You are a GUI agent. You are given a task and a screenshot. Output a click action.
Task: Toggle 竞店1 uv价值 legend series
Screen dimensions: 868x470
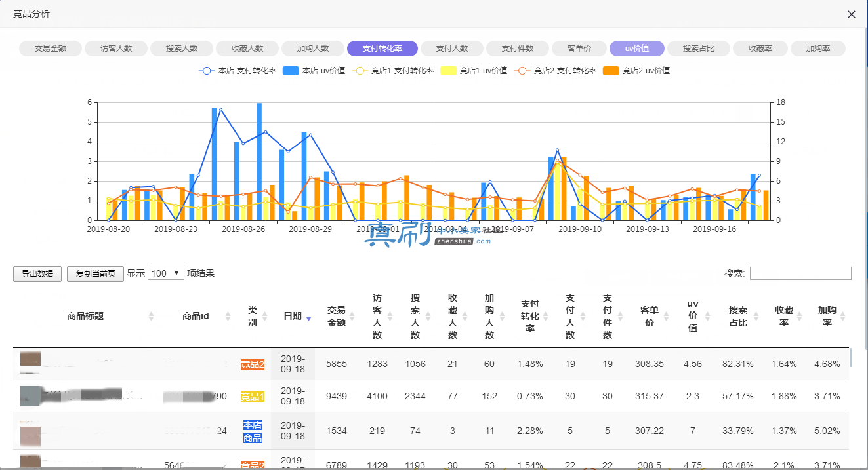click(474, 71)
